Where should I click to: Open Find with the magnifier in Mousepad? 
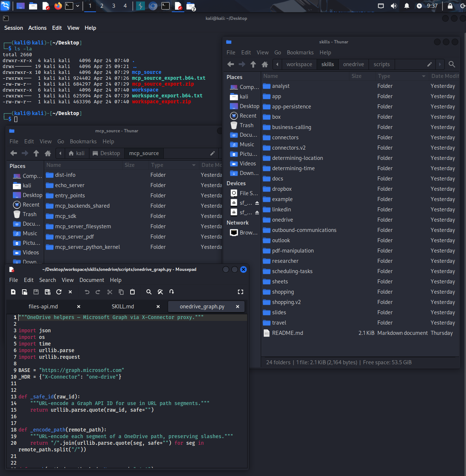coord(149,292)
